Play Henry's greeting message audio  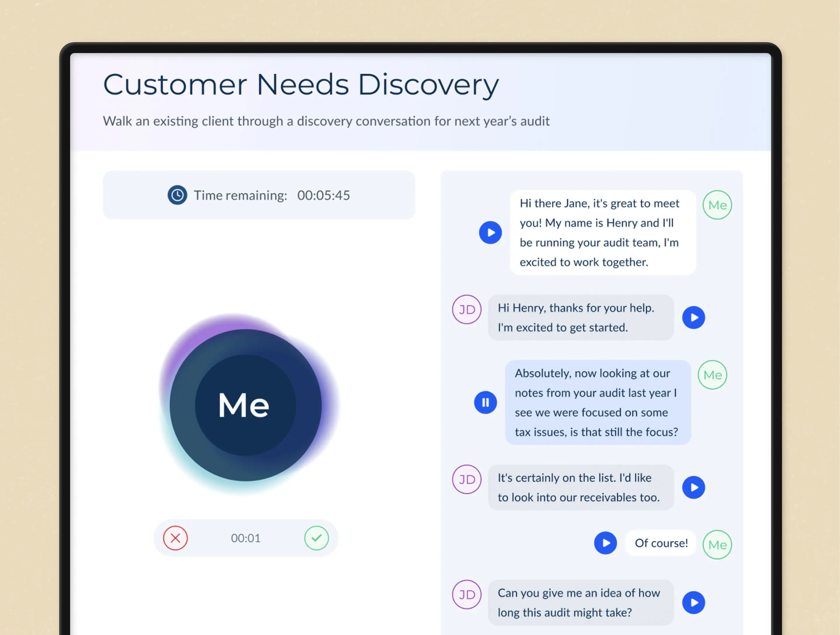[491, 232]
